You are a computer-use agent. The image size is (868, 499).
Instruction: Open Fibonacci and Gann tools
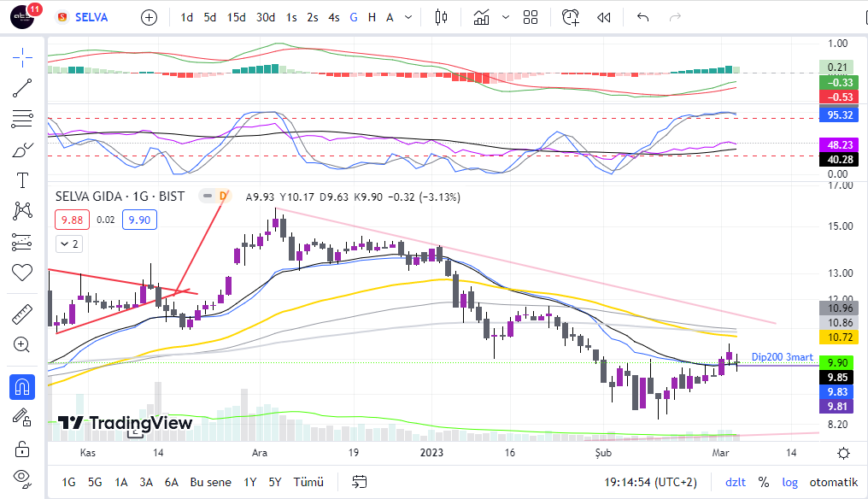click(x=22, y=119)
